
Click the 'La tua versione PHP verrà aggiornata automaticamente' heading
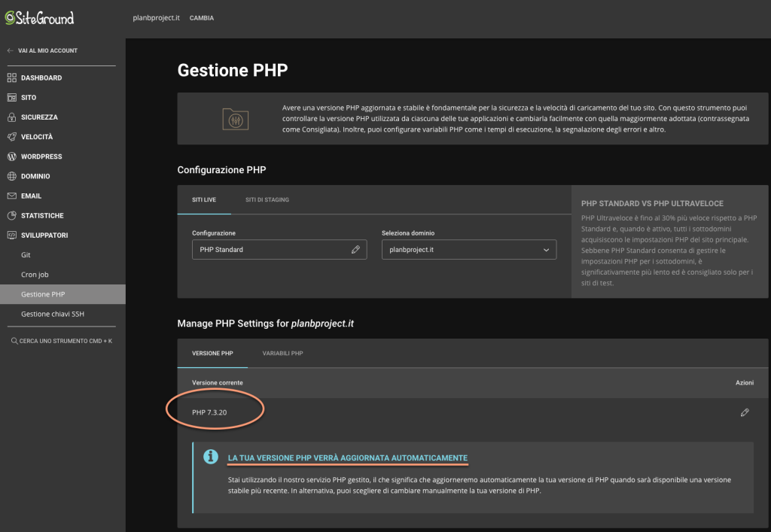tap(348, 458)
